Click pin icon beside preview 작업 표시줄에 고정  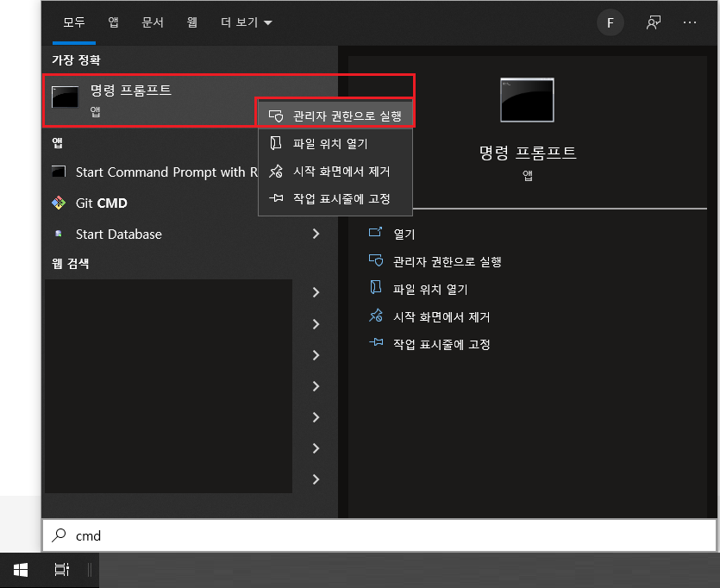click(376, 342)
